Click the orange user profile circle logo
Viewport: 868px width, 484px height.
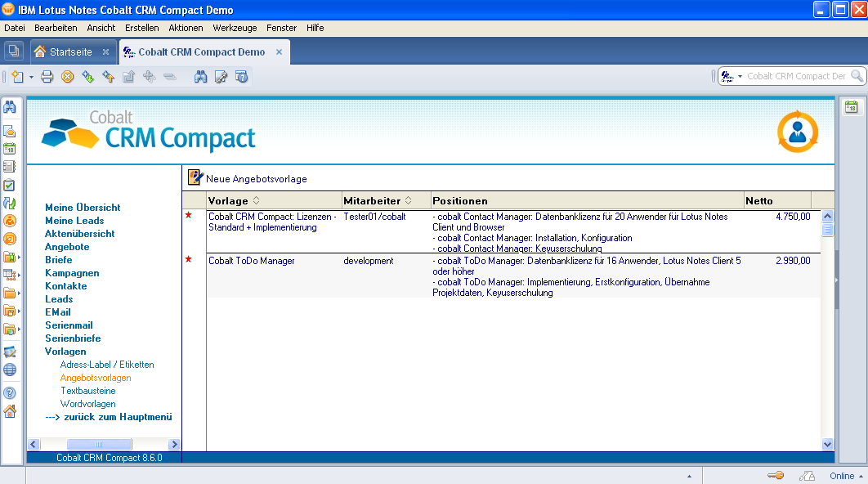pyautogui.click(x=797, y=132)
